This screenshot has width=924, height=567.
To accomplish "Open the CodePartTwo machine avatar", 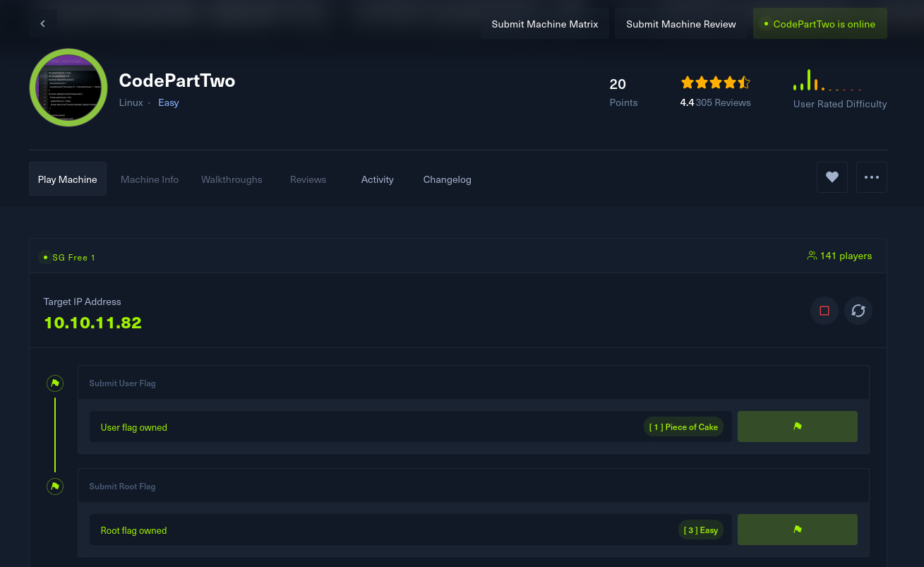I will point(68,88).
